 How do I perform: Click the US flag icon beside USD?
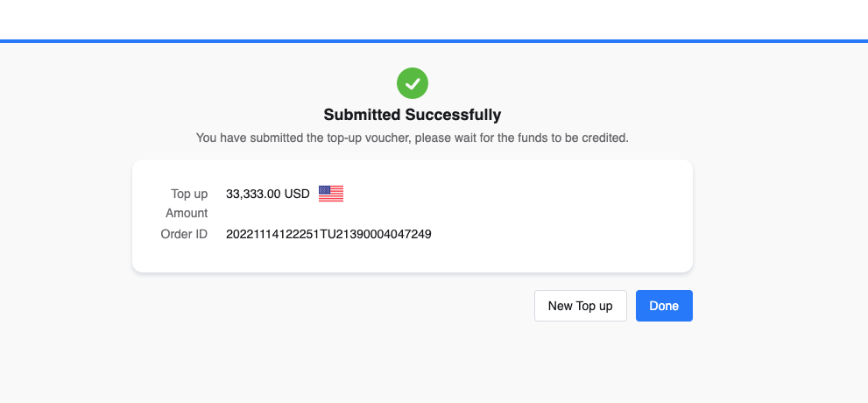[x=331, y=194]
